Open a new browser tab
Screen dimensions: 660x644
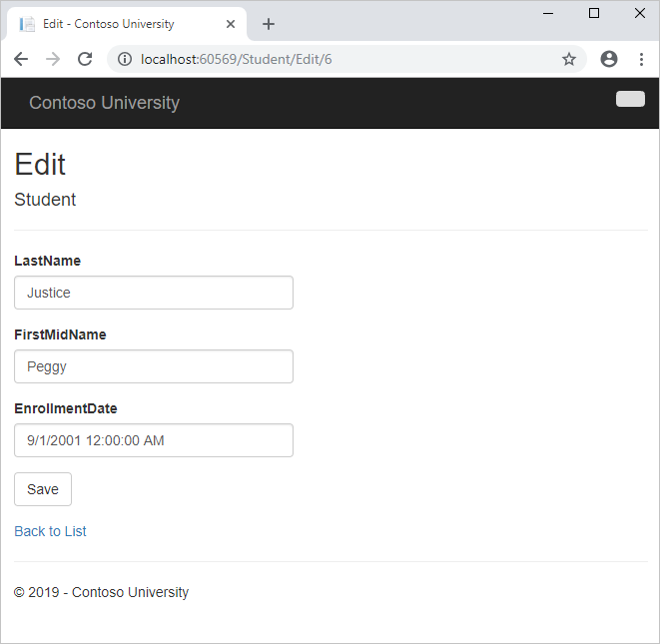click(x=269, y=24)
